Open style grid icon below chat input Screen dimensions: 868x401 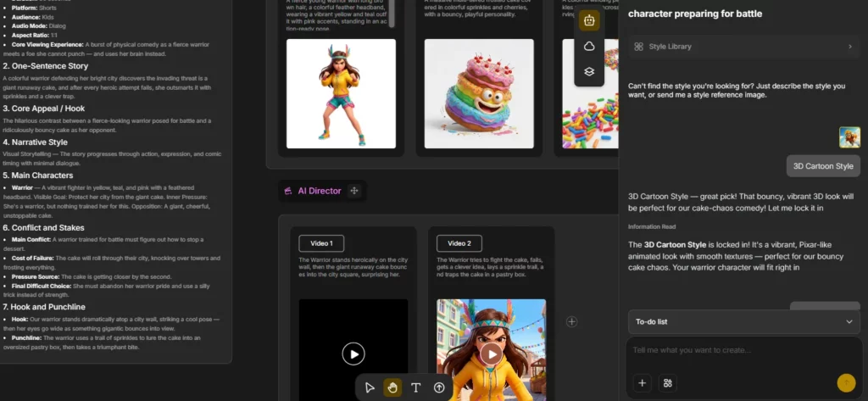[668, 382]
